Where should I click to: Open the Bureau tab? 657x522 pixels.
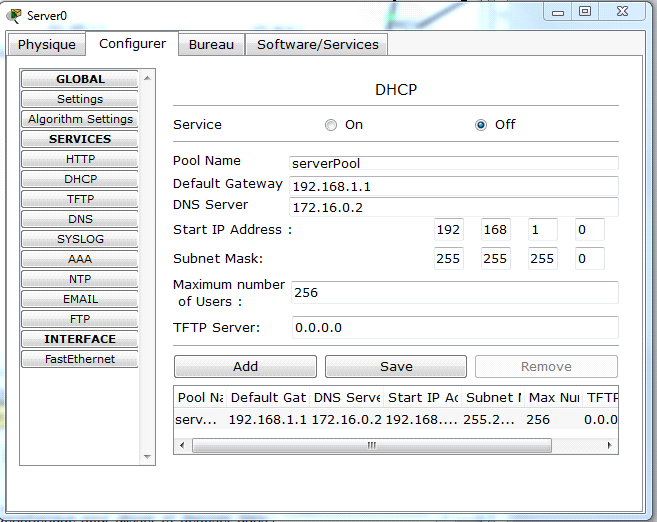tap(211, 45)
